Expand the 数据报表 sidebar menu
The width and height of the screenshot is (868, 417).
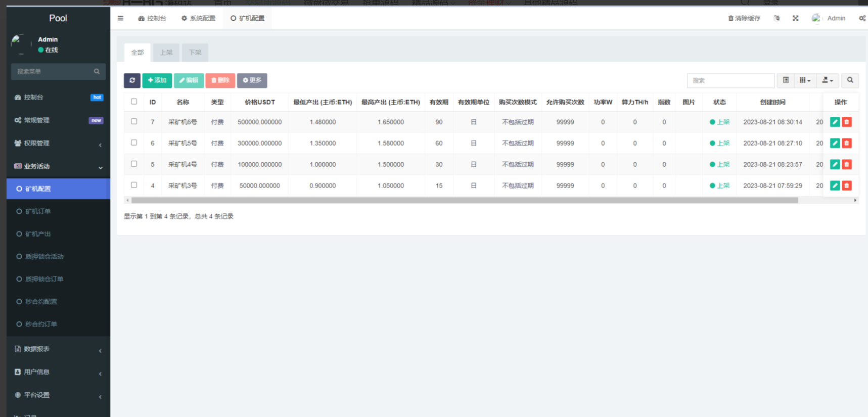coord(58,349)
